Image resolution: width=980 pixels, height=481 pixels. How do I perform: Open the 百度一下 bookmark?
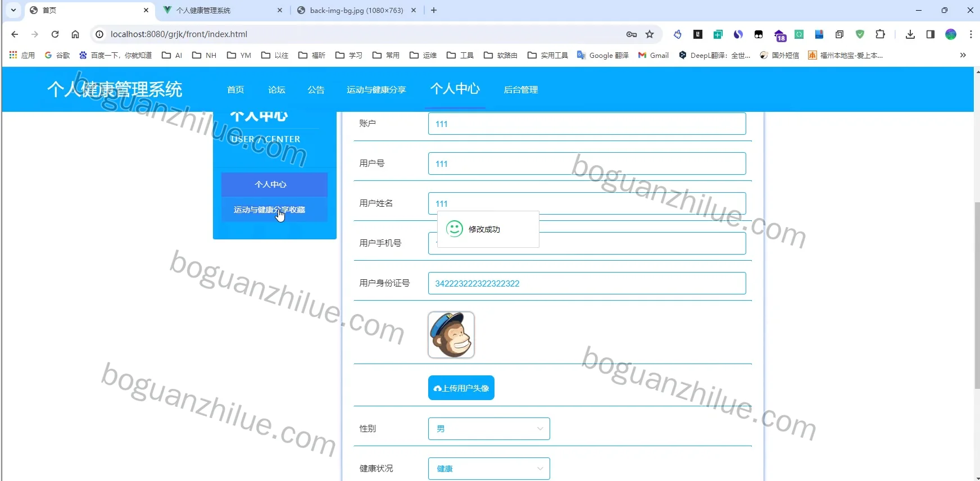116,55
